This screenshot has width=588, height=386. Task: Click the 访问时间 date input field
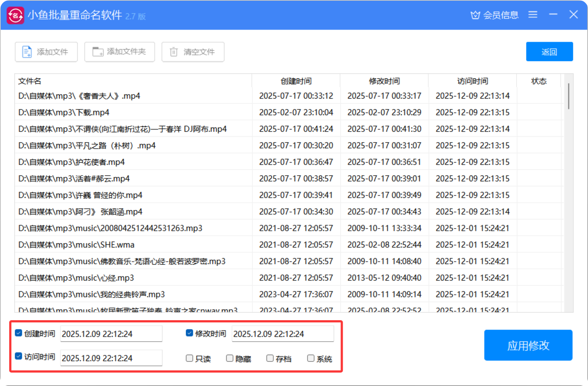tap(111, 358)
